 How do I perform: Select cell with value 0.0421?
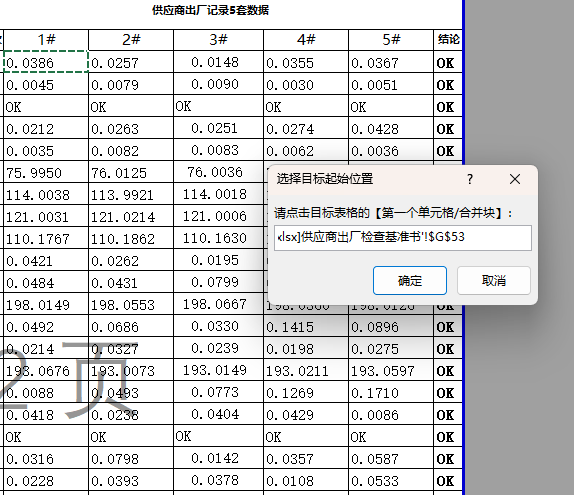[46, 260]
